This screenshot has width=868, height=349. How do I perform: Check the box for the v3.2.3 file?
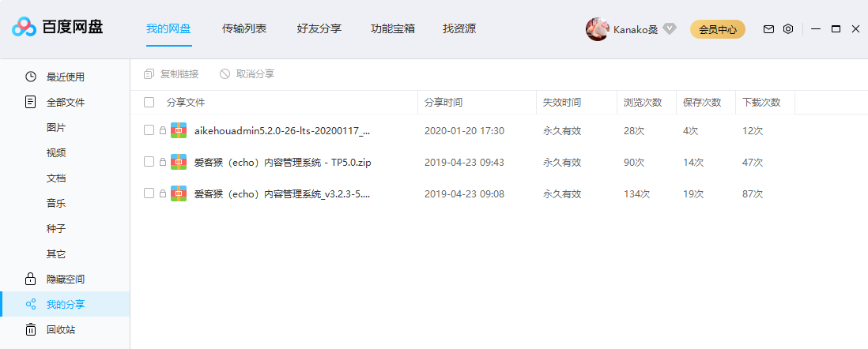pos(149,193)
